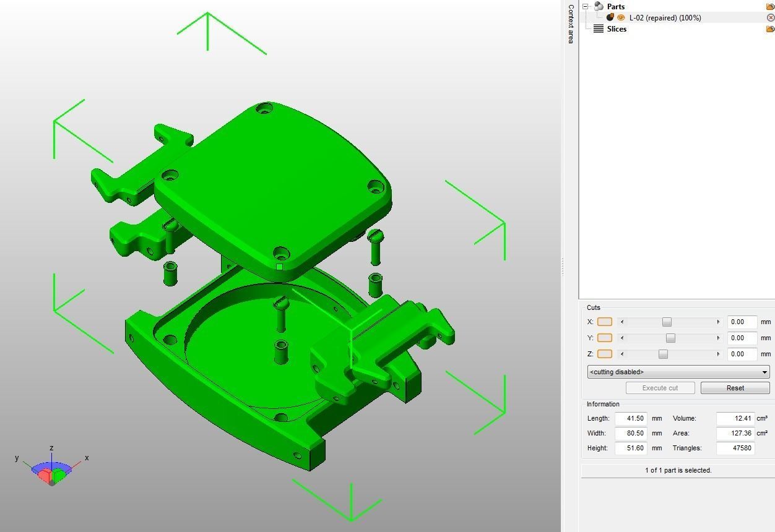Open the cutting disabled dropdown
This screenshot has width=775, height=532.
pos(678,372)
